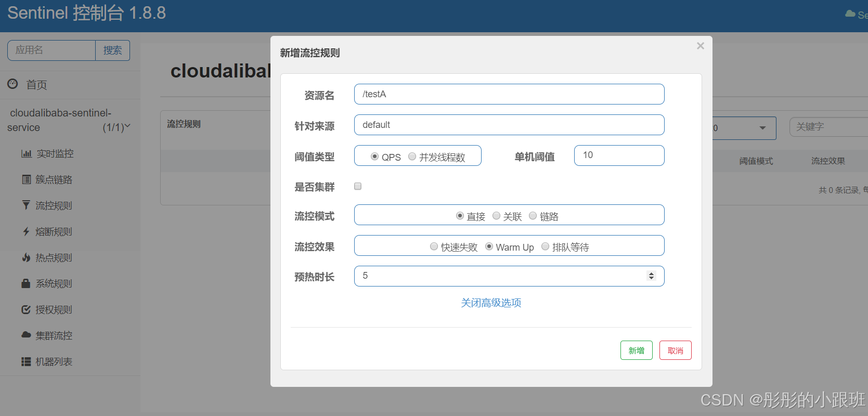Select Warm Up flow control effect

pyautogui.click(x=489, y=246)
